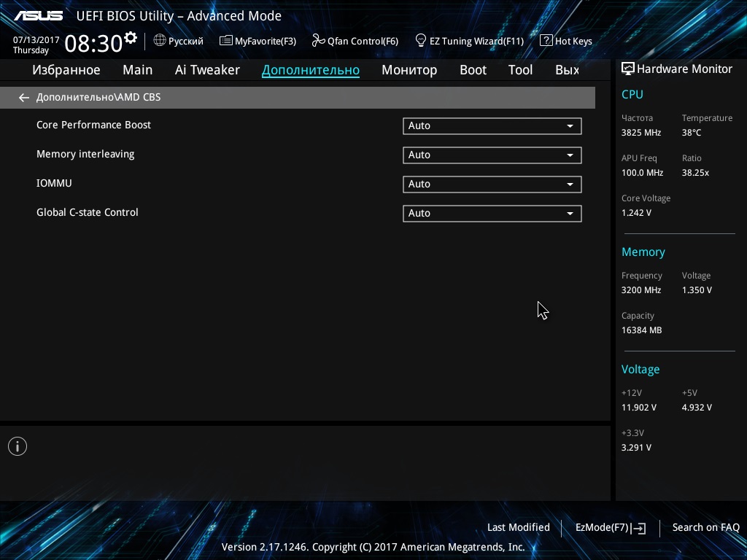Click the back arrow beside Дополнительно\AMD CBS

24,98
